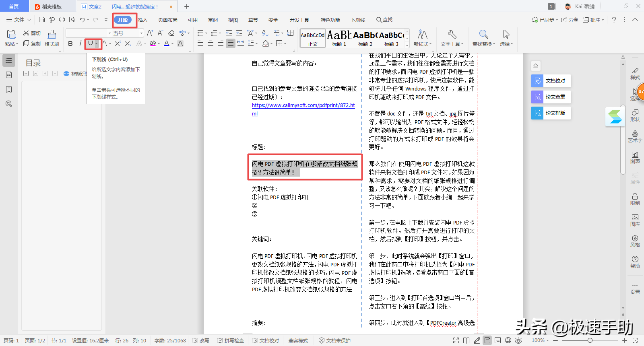
Task: Expand the styles gallery list
Action: click(407, 45)
